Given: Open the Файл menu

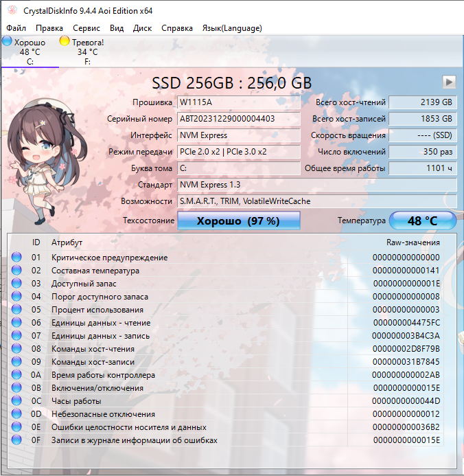Looking at the screenshot, I should 16,28.
